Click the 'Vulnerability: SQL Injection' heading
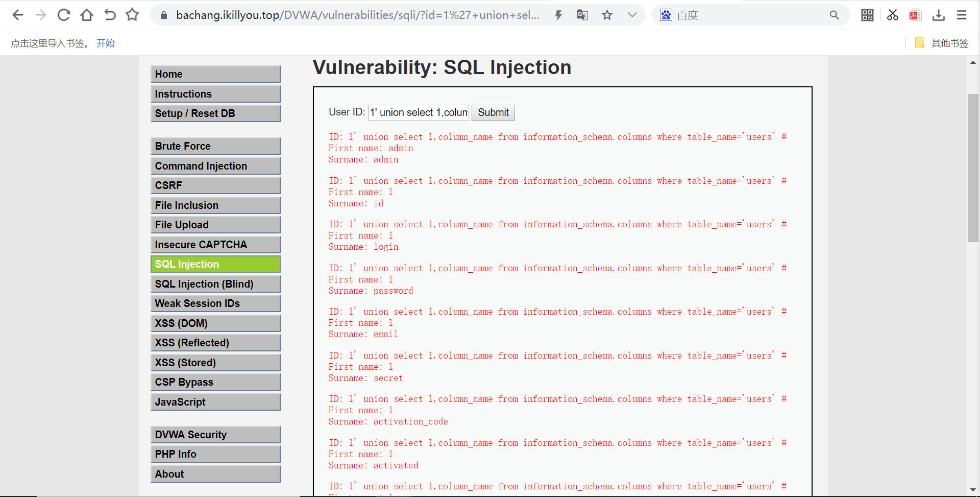The width and height of the screenshot is (980, 497). 442,67
